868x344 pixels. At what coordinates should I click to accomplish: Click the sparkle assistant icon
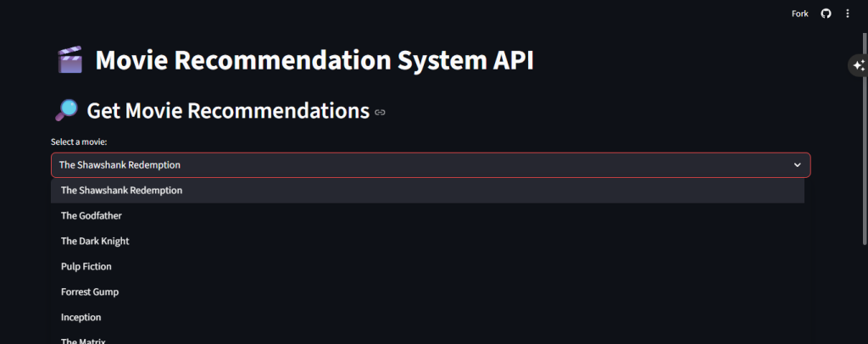click(858, 65)
